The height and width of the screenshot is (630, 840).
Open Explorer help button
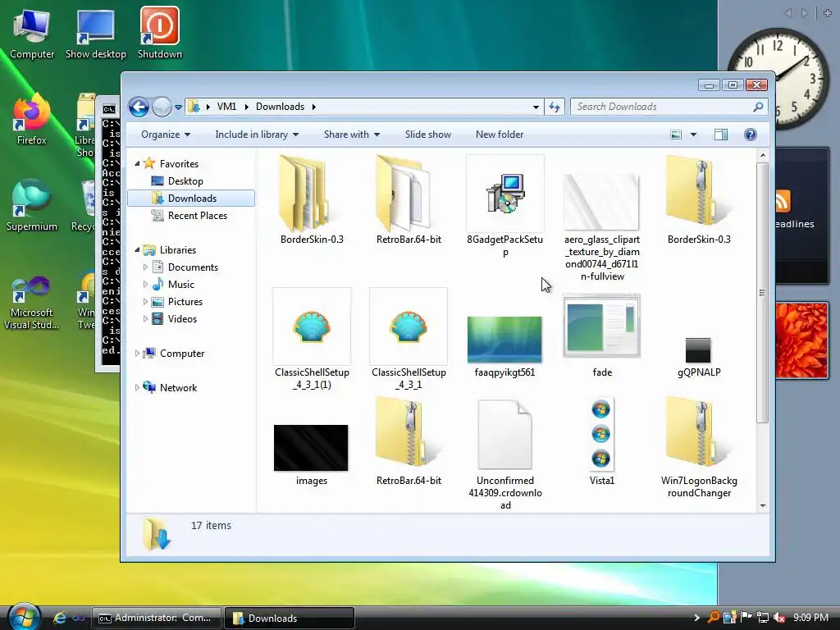[751, 135]
